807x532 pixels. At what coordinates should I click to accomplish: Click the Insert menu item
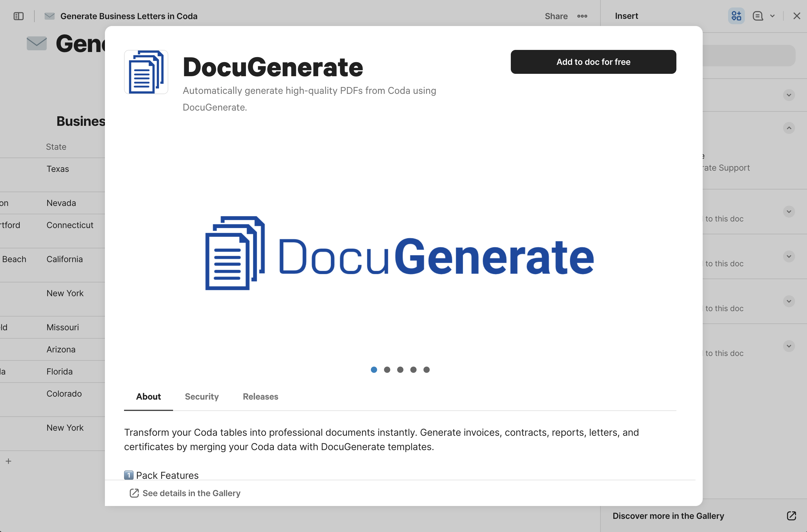coord(626,16)
